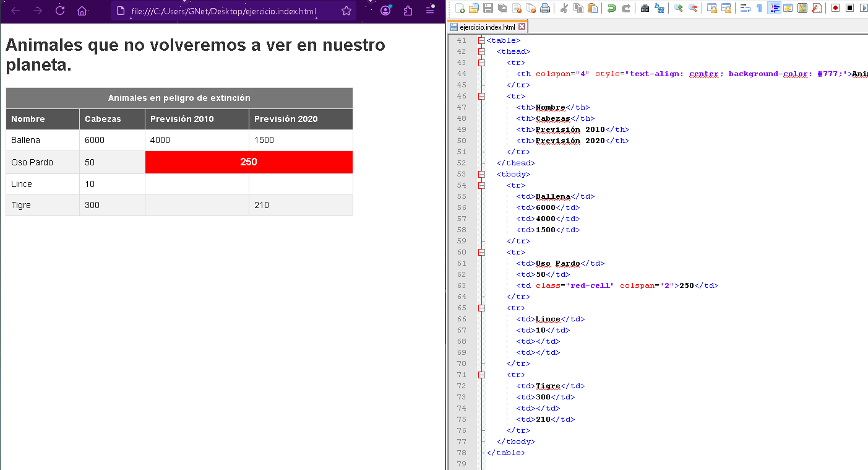
Task: Click the Zoom in magnifier icon
Action: [x=679, y=8]
